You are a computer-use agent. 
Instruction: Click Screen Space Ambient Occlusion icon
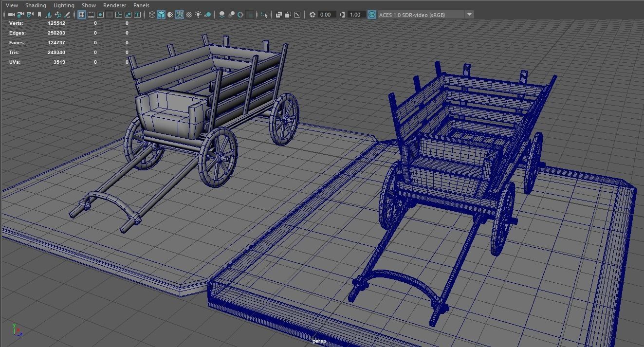pyautogui.click(x=222, y=15)
